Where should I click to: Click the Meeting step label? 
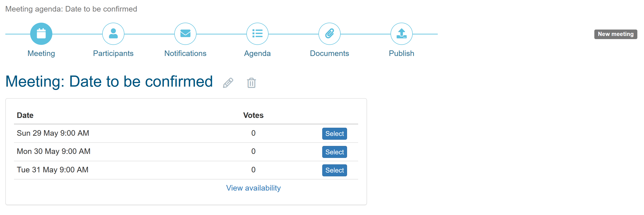[41, 53]
